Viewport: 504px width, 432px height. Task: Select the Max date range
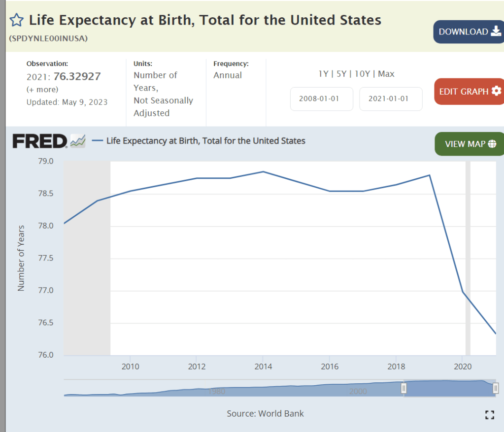pyautogui.click(x=386, y=74)
